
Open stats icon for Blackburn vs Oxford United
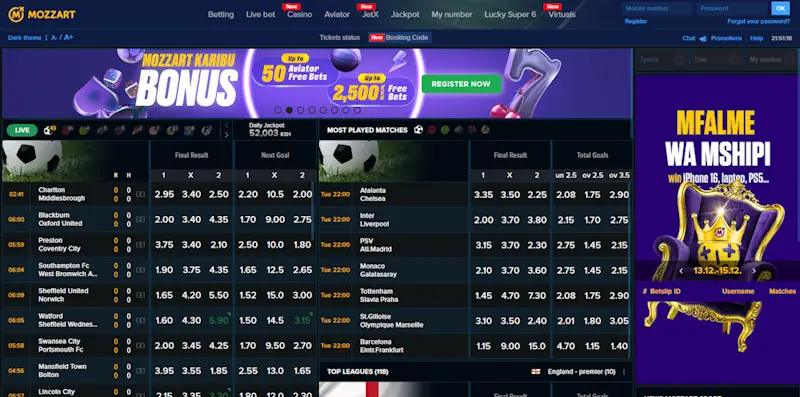click(140, 219)
